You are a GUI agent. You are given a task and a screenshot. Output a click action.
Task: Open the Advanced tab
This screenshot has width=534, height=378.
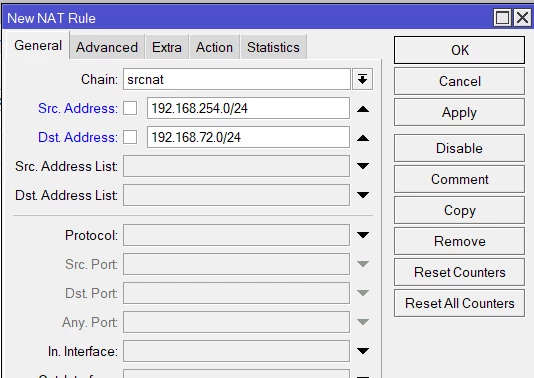[x=107, y=47]
